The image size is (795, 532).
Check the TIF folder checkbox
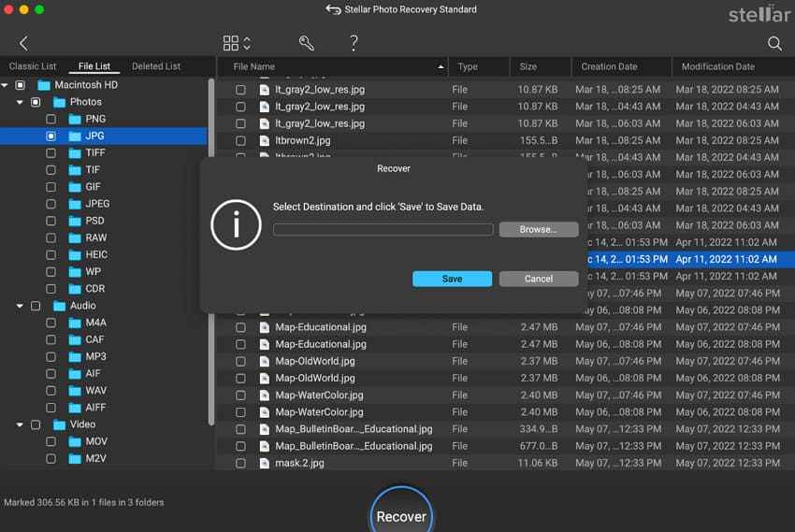click(51, 170)
